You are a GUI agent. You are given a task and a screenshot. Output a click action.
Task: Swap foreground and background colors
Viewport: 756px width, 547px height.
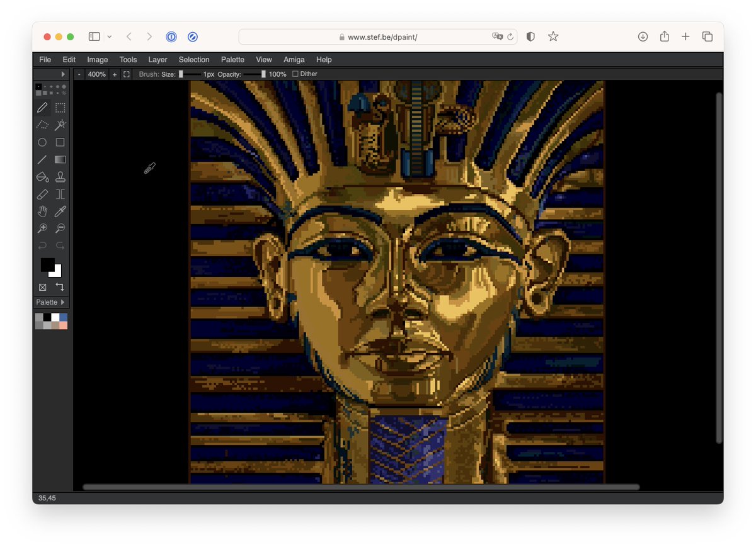click(60, 287)
